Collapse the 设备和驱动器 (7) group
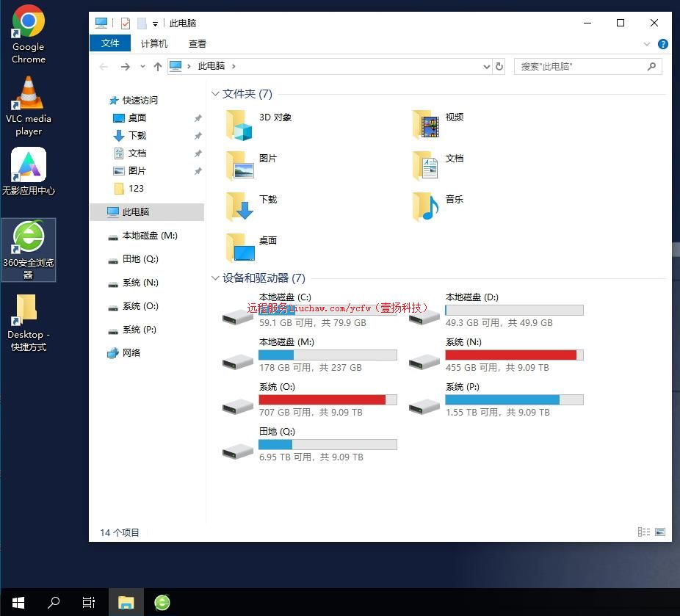This screenshot has width=680, height=616. coord(215,278)
